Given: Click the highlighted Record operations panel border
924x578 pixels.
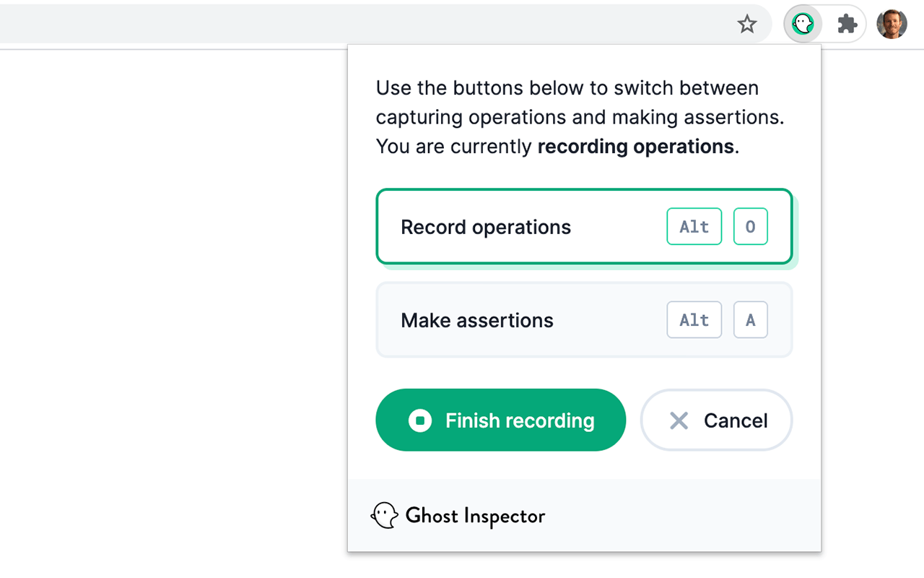Looking at the screenshot, I should (x=585, y=191).
